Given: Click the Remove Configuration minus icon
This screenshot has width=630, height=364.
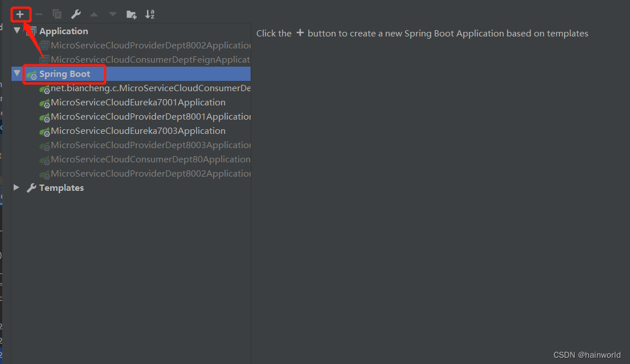Looking at the screenshot, I should (39, 14).
